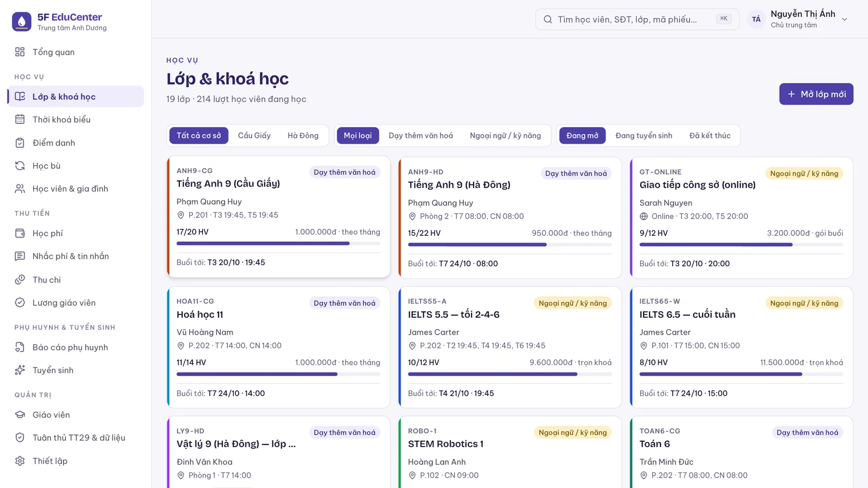Click location pin on Hoá học 11 card
The image size is (868, 488).
[181, 346]
